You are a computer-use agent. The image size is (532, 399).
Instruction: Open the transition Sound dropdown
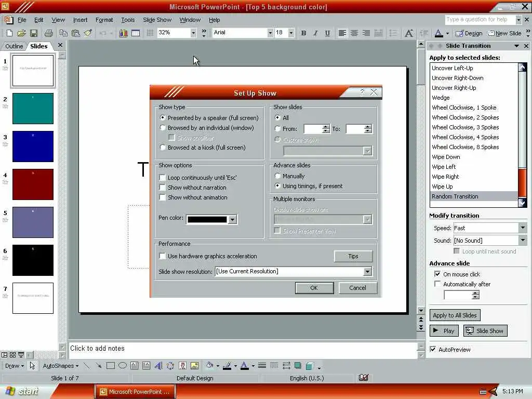(x=523, y=240)
